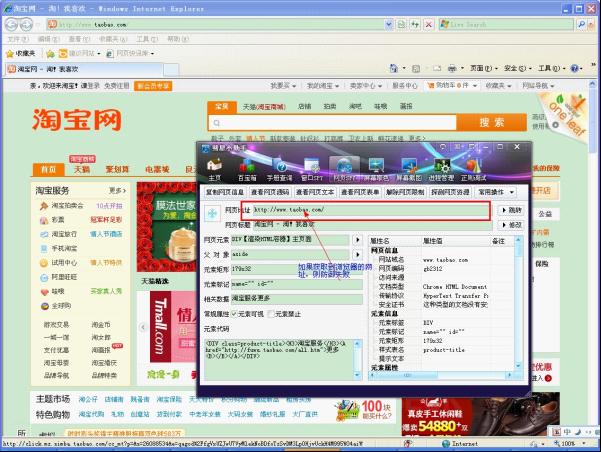This screenshot has width=601, height=452.
Task: Click the 解除网页限制 button
Action: (405, 192)
